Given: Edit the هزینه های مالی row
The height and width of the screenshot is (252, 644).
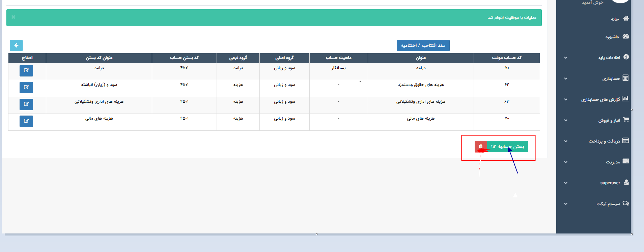Looking at the screenshot, I should 26,121.
